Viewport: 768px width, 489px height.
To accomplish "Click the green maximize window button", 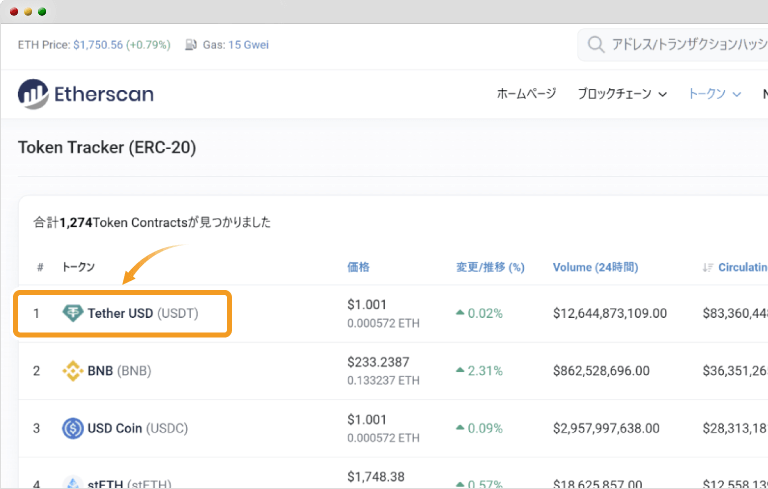I will [x=42, y=11].
